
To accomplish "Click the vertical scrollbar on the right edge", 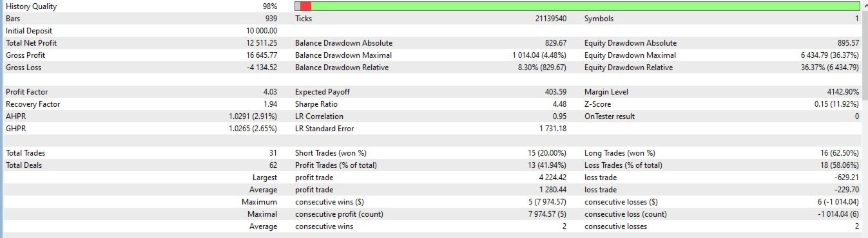I will (865, 119).
